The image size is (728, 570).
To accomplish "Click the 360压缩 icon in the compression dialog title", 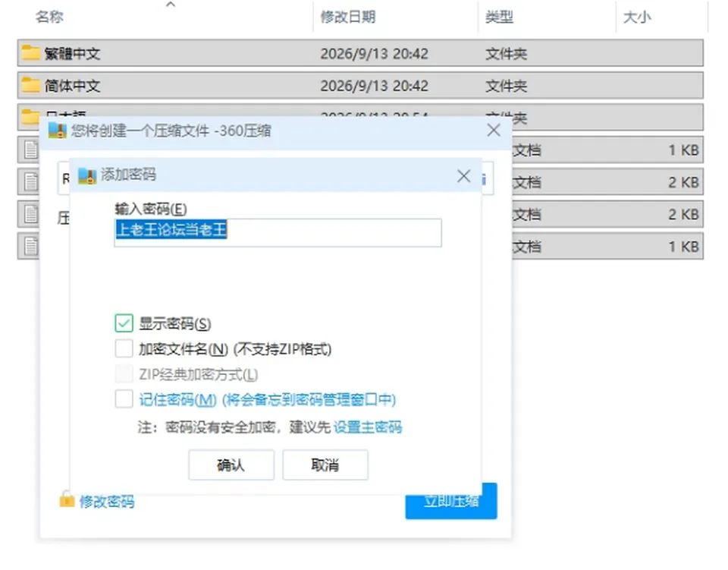I will point(58,131).
